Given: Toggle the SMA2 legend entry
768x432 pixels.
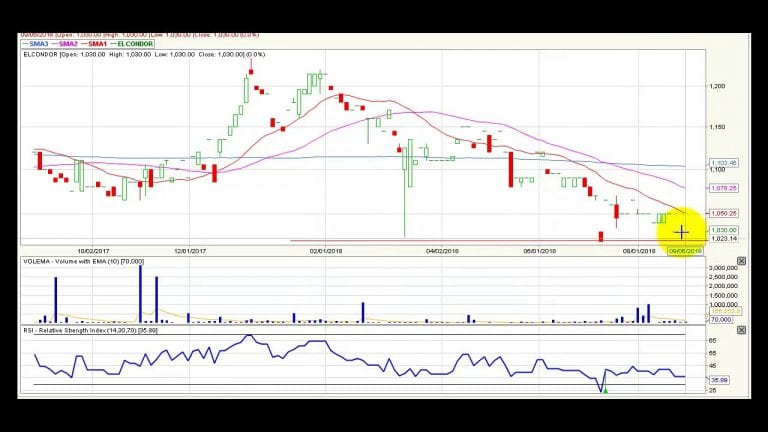Looking at the screenshot, I should [x=65, y=44].
